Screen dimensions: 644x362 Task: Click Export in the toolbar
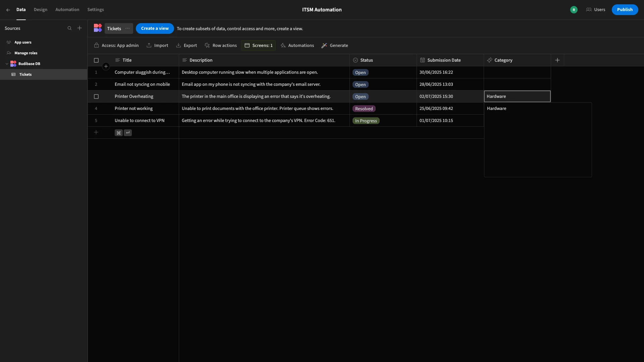[x=186, y=46]
